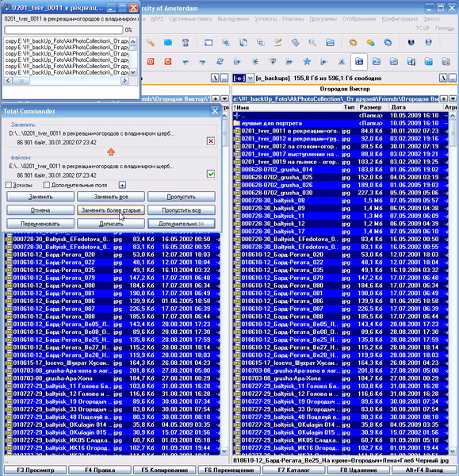Open the magnifier search icon
Viewport: 459px width, 476px height.
(x=312, y=43)
